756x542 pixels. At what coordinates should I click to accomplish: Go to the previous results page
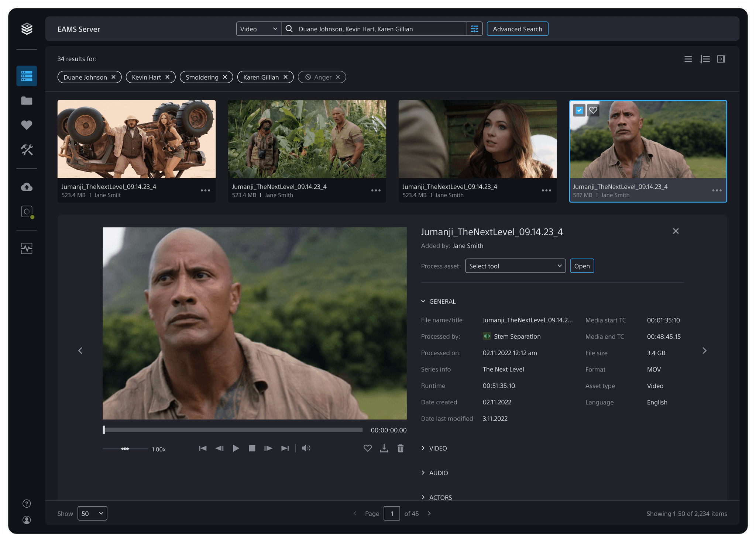[355, 514]
